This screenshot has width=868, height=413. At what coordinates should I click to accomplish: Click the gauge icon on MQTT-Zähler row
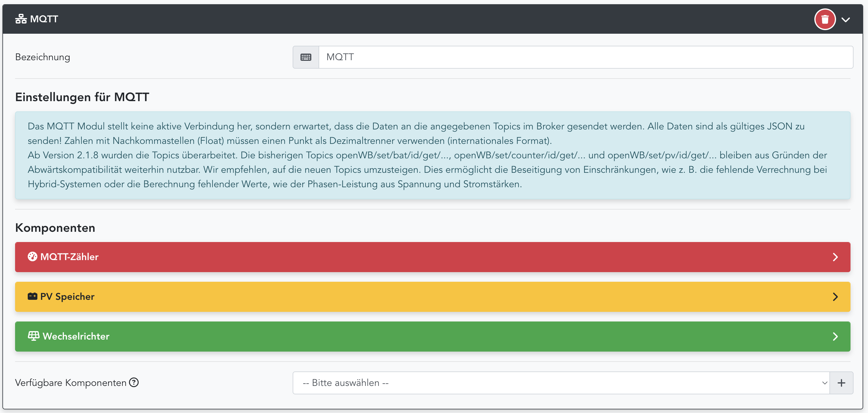pyautogui.click(x=32, y=257)
